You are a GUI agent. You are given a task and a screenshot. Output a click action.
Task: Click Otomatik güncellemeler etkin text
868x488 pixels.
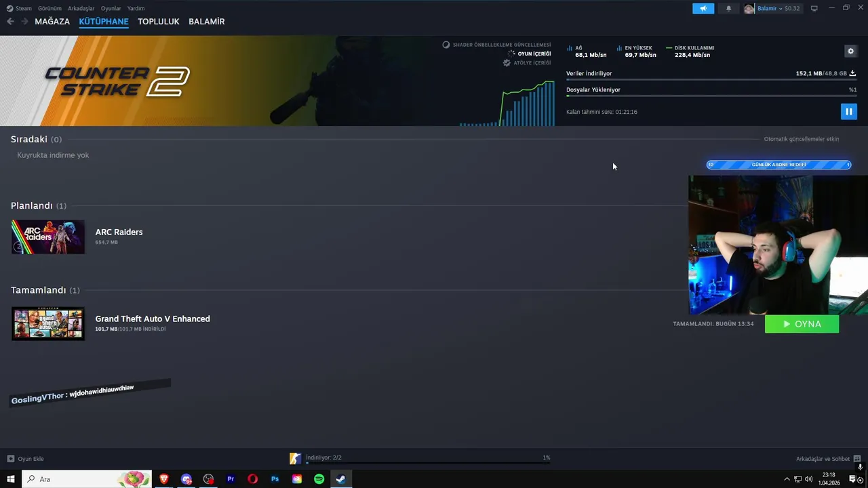tap(802, 139)
